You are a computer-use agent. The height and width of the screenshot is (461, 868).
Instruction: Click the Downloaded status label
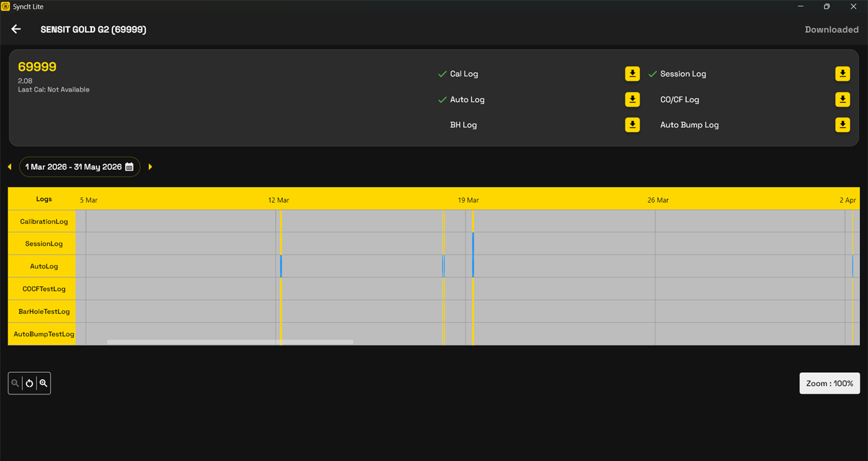(831, 30)
